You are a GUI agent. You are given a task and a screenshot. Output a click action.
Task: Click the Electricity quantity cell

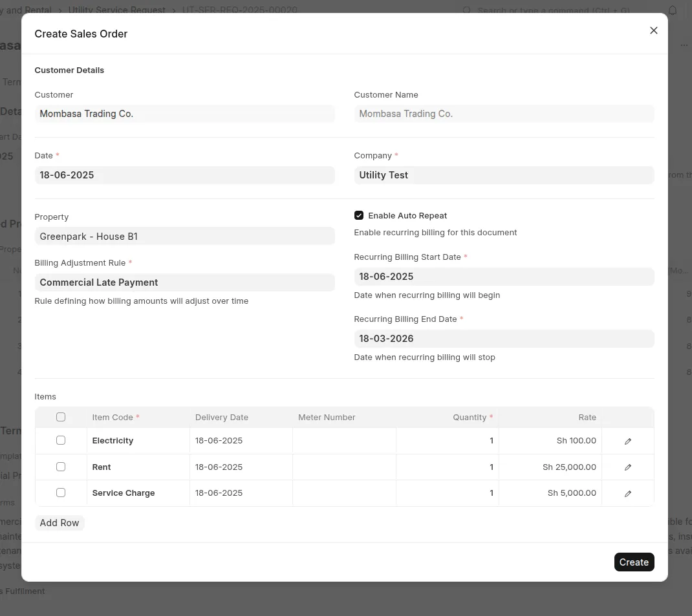(448, 440)
